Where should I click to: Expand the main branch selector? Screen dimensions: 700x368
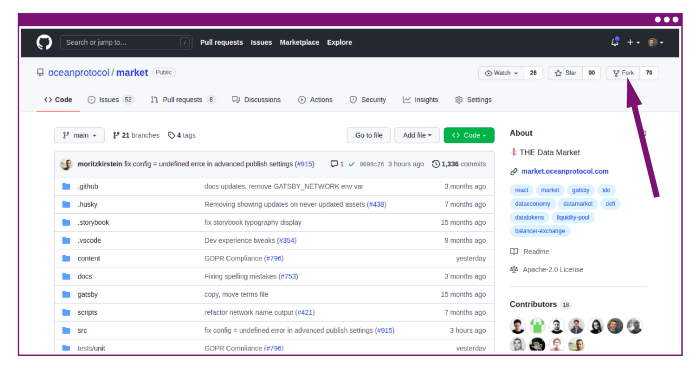tap(79, 135)
